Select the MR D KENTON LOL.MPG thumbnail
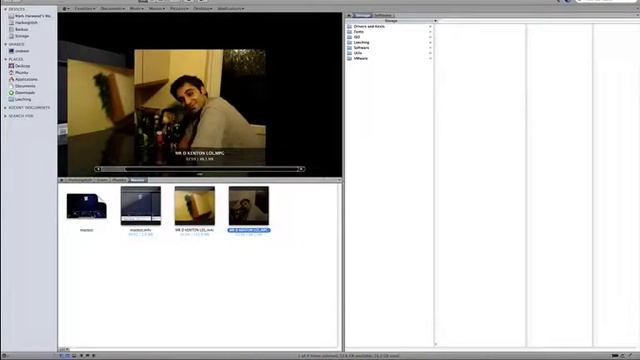 249,206
